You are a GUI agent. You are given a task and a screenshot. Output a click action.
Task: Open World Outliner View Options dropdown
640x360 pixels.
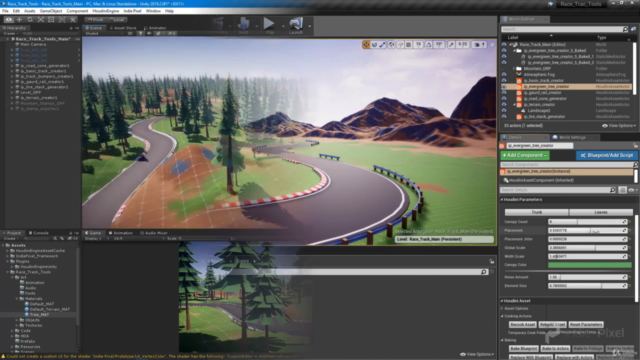[619, 126]
